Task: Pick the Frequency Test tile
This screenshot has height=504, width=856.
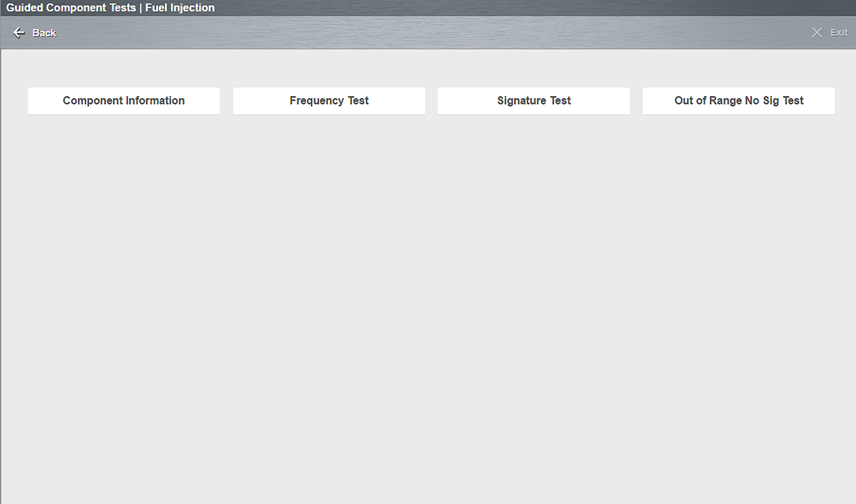Action: tap(329, 101)
